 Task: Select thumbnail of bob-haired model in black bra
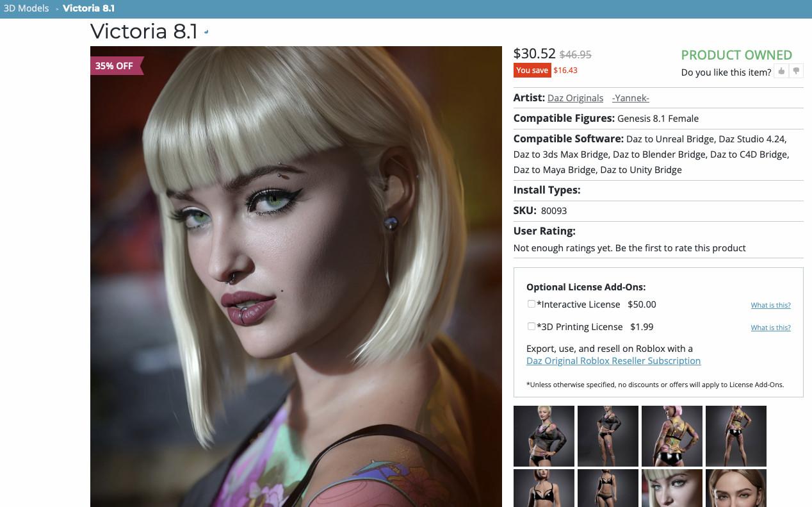[x=544, y=488]
